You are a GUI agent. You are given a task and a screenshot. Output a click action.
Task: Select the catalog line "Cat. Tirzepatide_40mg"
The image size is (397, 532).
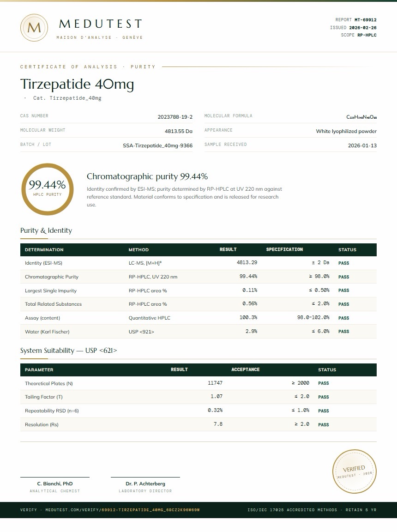(x=67, y=98)
